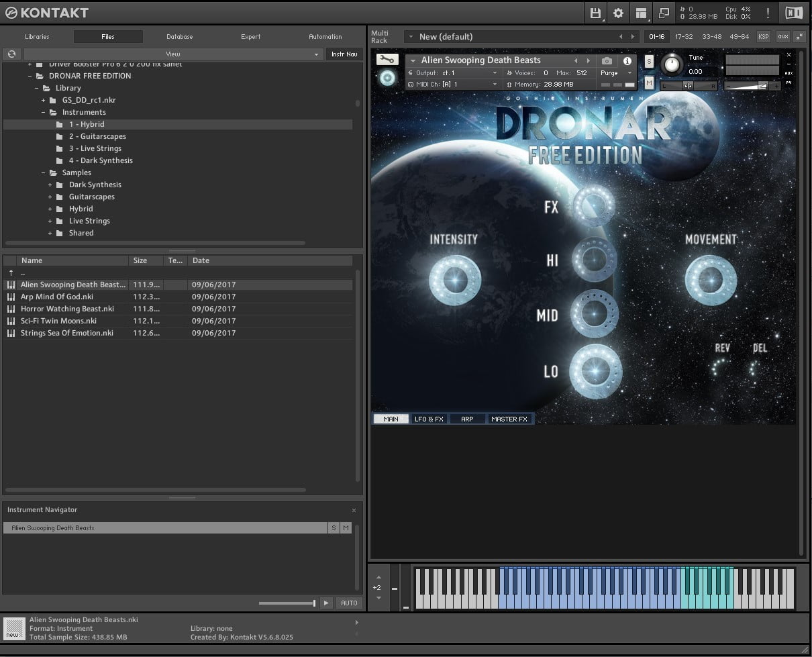Mute the instrument with the M button
Screen dimensions: 812x657
tap(649, 83)
